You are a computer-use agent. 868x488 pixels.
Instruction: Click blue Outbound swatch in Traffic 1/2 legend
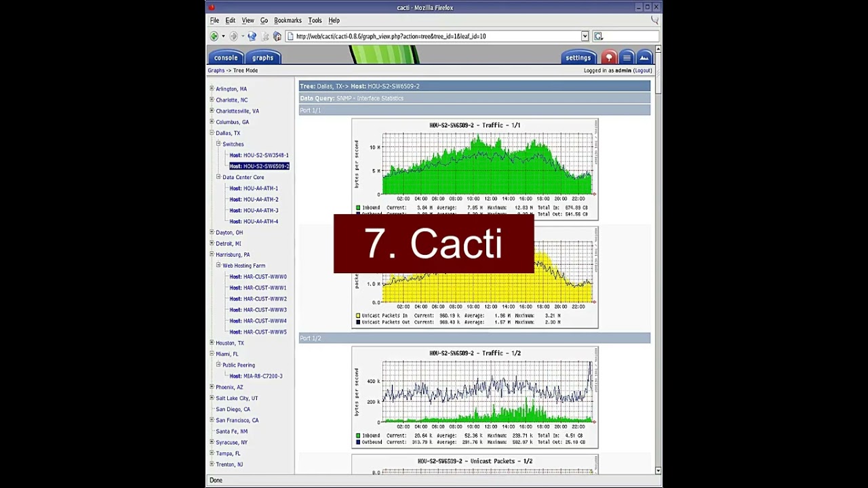click(358, 443)
